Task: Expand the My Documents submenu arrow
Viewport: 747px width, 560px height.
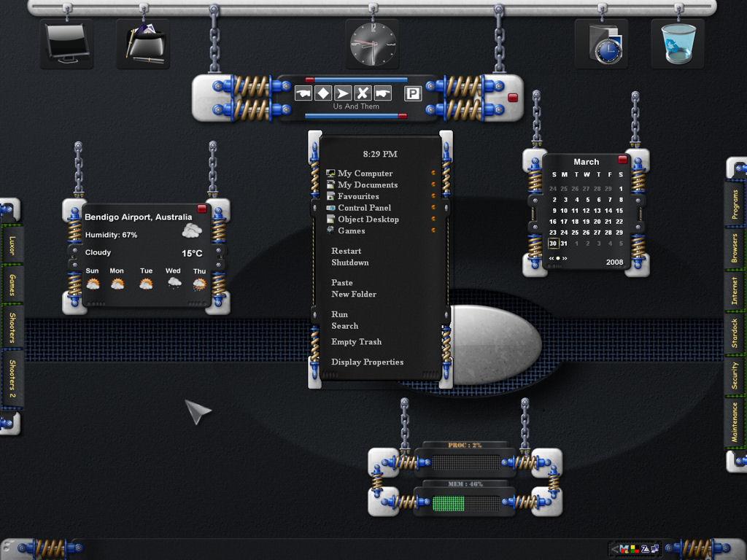Action: click(x=433, y=184)
